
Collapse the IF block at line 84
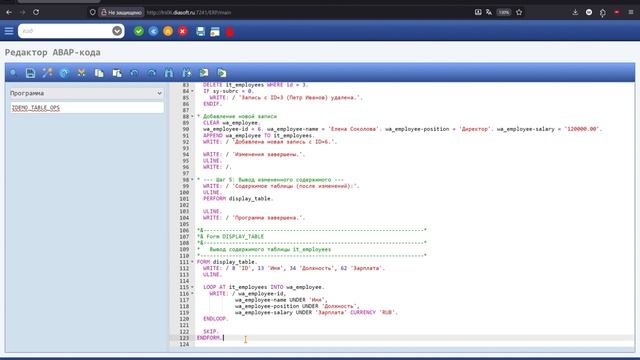coord(192,91)
